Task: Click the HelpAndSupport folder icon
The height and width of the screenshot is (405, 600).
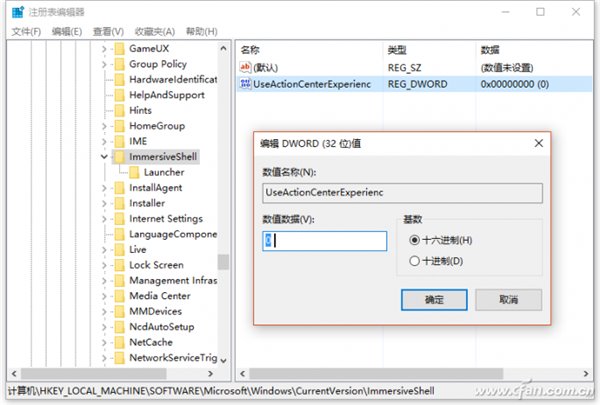Action: click(120, 95)
